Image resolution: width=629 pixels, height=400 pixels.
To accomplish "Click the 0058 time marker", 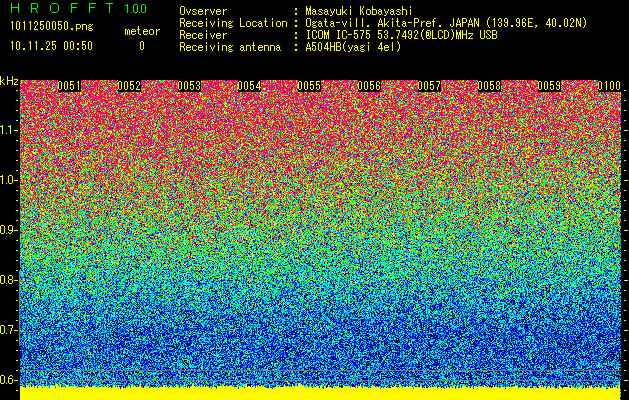I will [489, 86].
